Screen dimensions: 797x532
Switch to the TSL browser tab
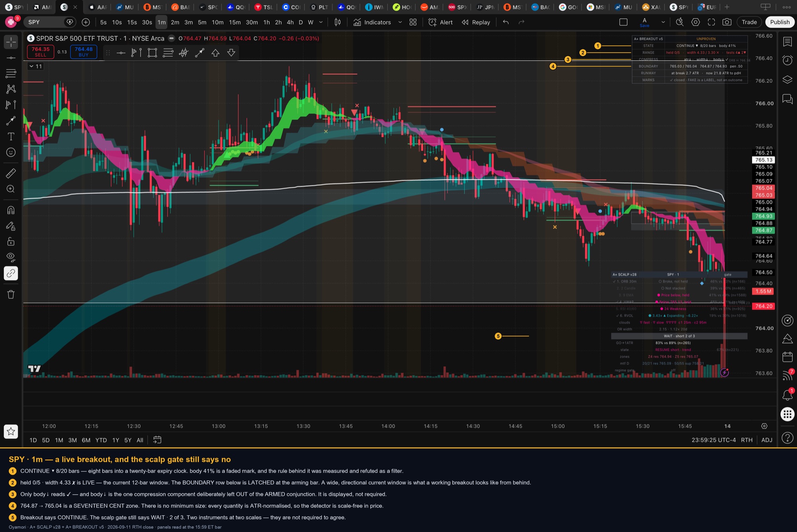pyautogui.click(x=264, y=7)
